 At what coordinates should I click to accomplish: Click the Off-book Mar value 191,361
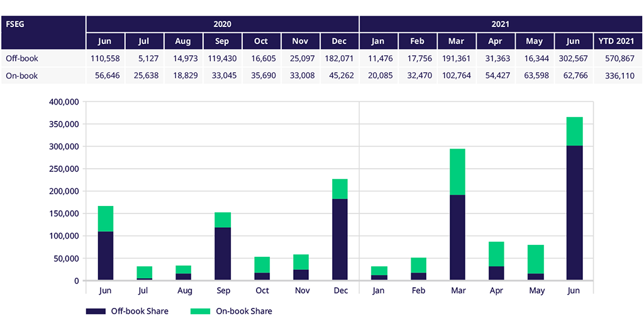click(x=457, y=58)
